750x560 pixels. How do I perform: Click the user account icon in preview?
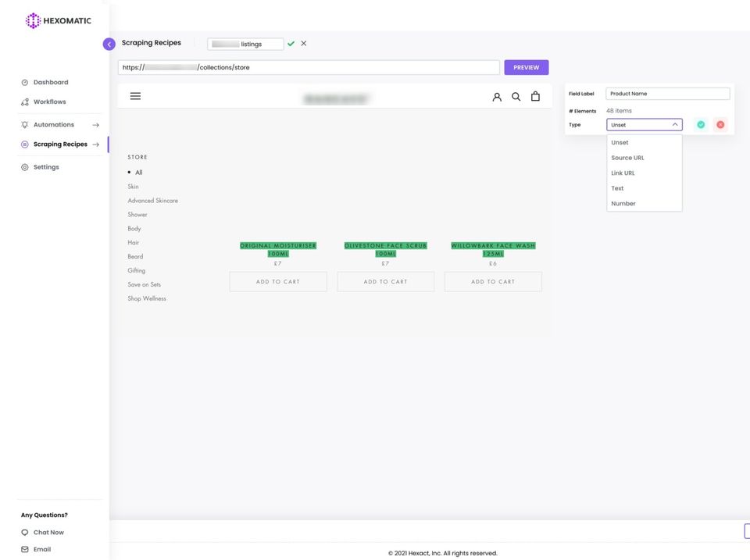497,97
